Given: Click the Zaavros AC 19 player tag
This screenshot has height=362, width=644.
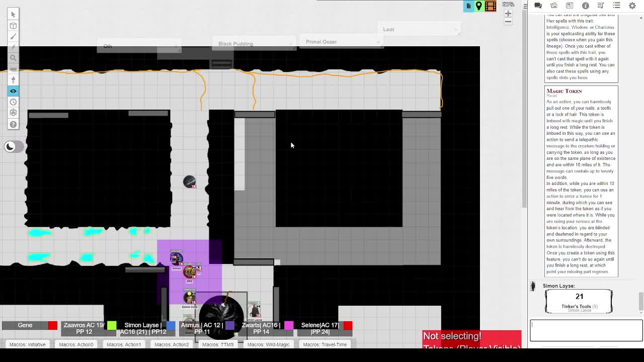Looking at the screenshot, I should click(x=84, y=328).
